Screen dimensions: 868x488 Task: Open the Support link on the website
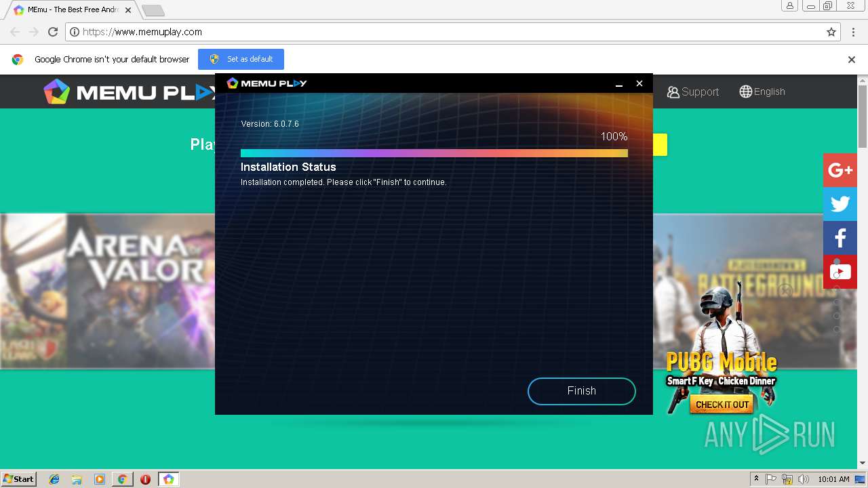click(x=692, y=91)
